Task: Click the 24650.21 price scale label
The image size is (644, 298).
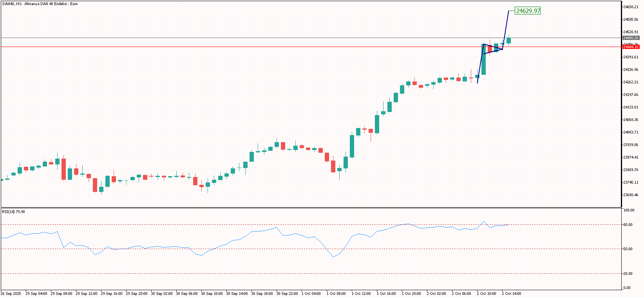Action: (x=630, y=7)
